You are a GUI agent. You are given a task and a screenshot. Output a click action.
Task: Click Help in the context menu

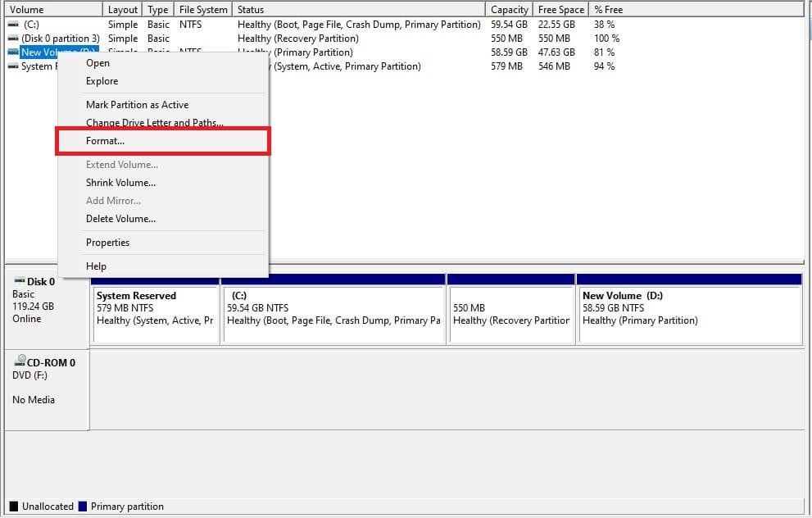[96, 266]
